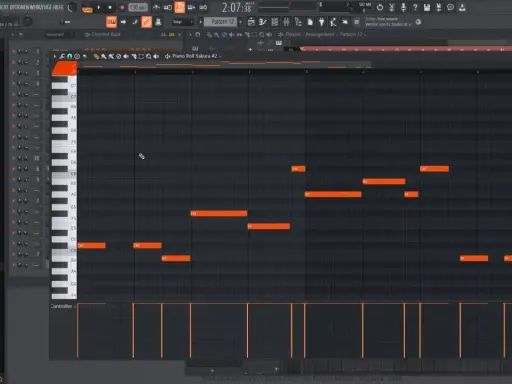This screenshot has height=384, width=512.
Task: Disable the highlighted typing keyboard to piano button
Action: coord(111,22)
